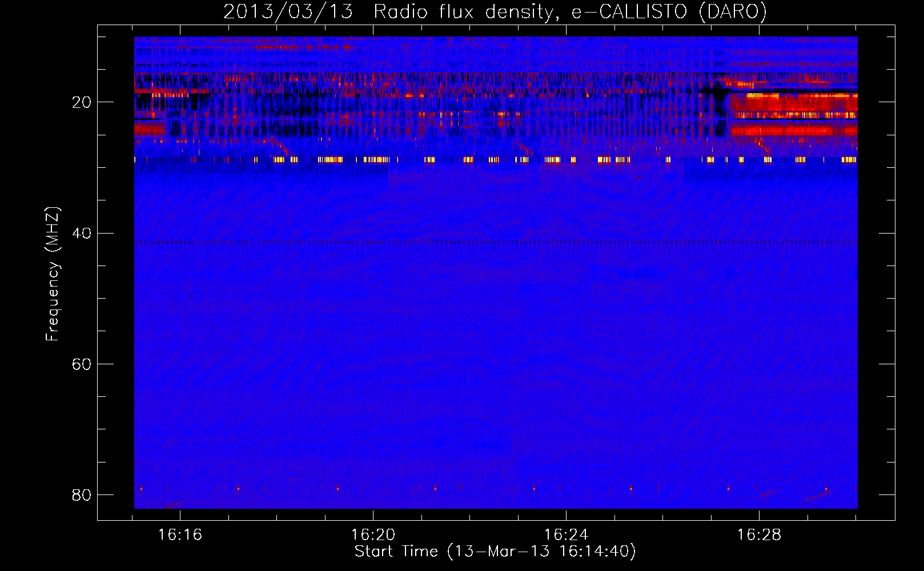Click the '20' frequency tick label
The width and height of the screenshot is (924, 571).
coord(82,102)
